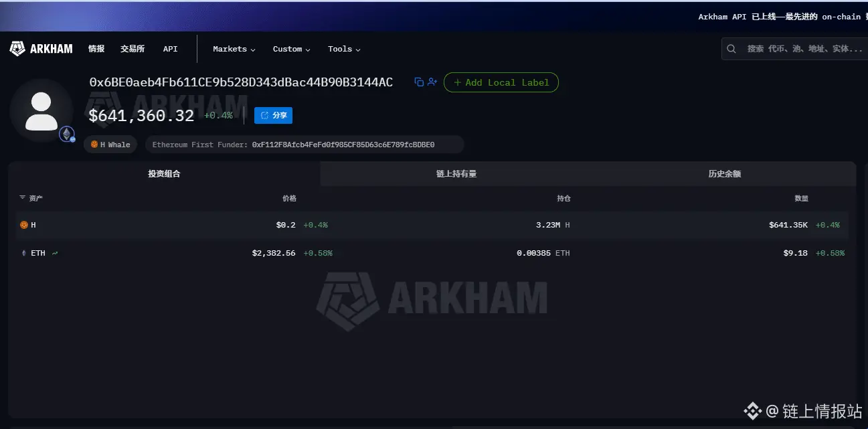Click the 0.00385 ETH holding value
The width and height of the screenshot is (868, 429).
click(543, 253)
